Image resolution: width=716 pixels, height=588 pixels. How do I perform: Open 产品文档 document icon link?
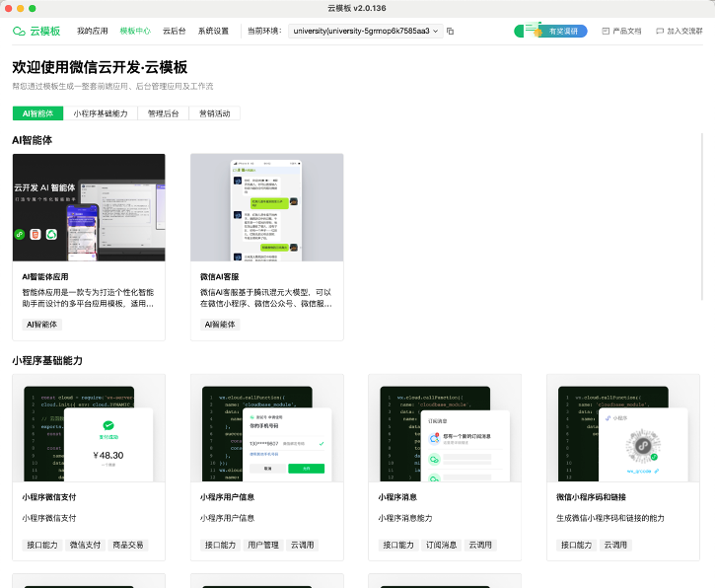tap(606, 31)
